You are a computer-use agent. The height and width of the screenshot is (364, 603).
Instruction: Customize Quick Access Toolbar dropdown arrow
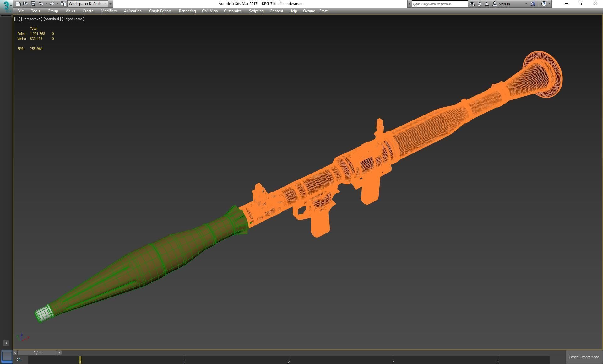(111, 4)
